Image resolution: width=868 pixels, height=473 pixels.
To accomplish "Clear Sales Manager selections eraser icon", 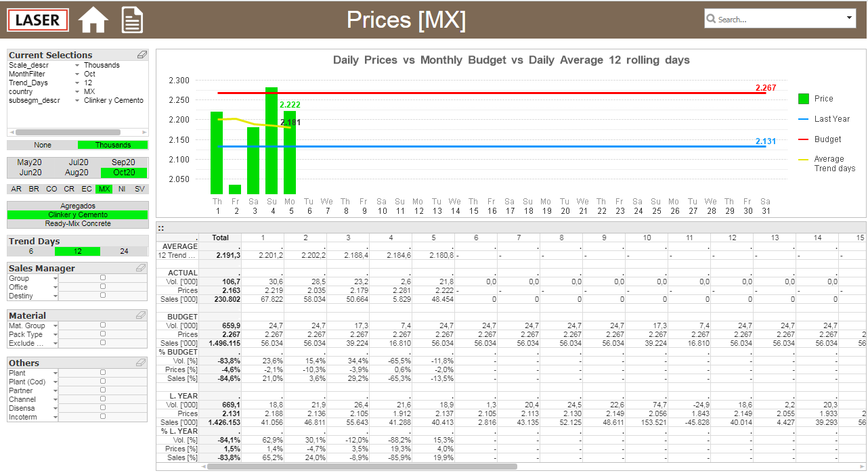I will coord(142,268).
